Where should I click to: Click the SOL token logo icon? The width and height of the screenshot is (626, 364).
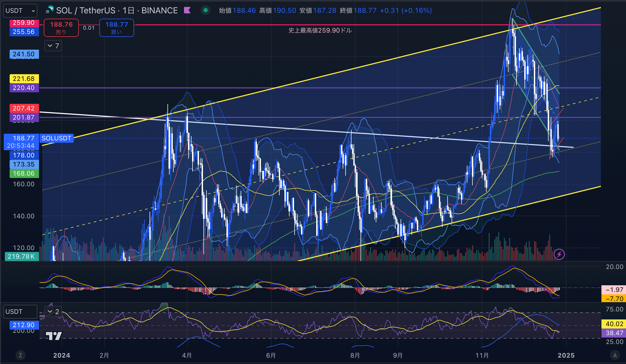[x=50, y=10]
